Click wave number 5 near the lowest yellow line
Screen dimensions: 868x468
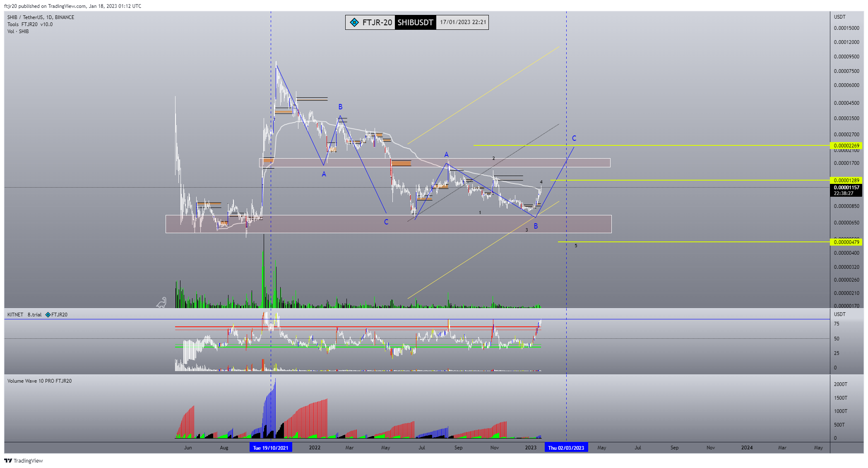coord(576,246)
